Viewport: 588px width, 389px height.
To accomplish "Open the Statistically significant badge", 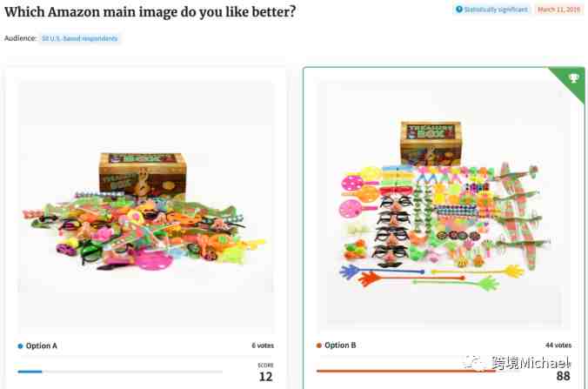I will click(x=491, y=10).
